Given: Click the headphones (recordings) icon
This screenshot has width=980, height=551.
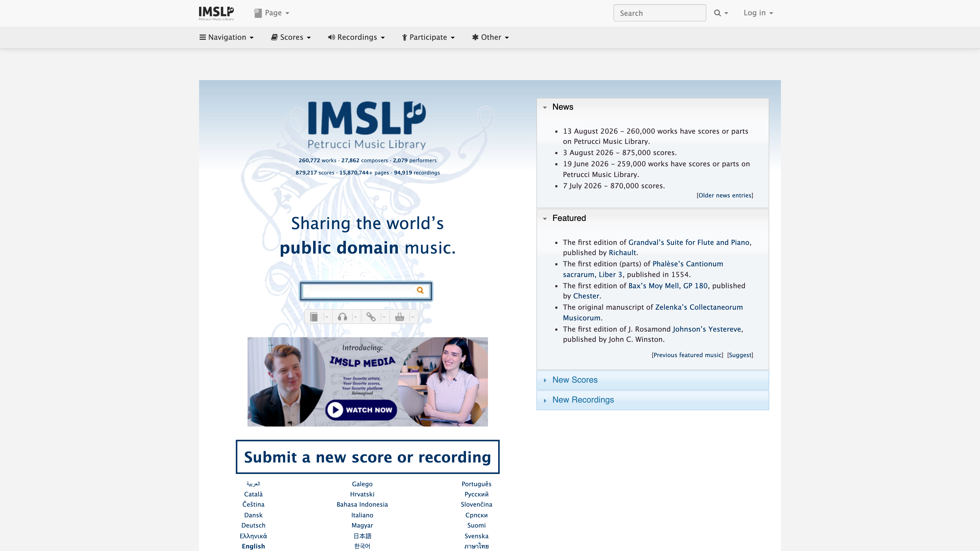Looking at the screenshot, I should [x=342, y=317].
